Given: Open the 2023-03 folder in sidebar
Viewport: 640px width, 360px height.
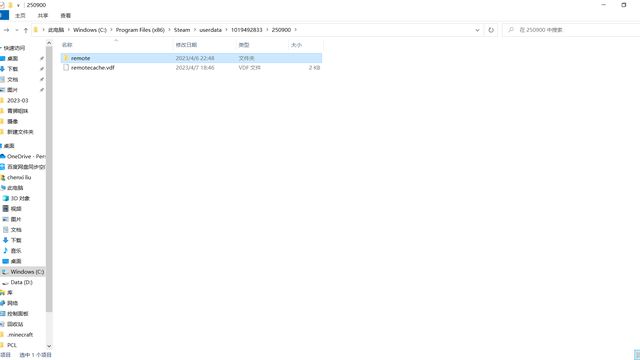Looking at the screenshot, I should click(x=18, y=100).
